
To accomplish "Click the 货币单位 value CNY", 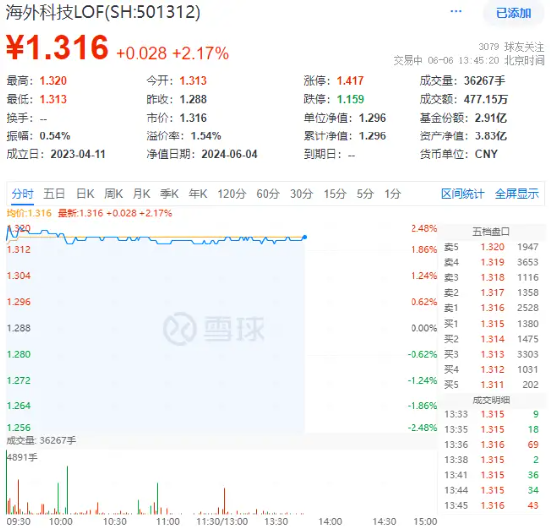I will click(486, 154).
